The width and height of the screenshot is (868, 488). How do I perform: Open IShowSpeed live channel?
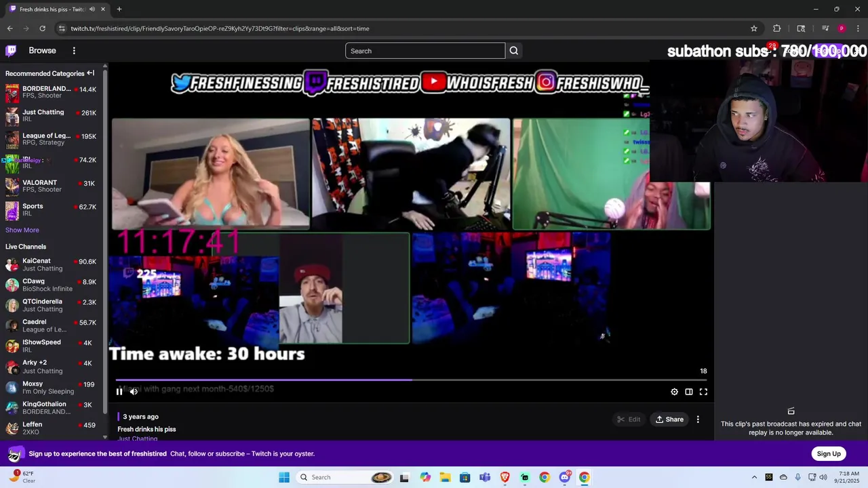pyautogui.click(x=52, y=346)
